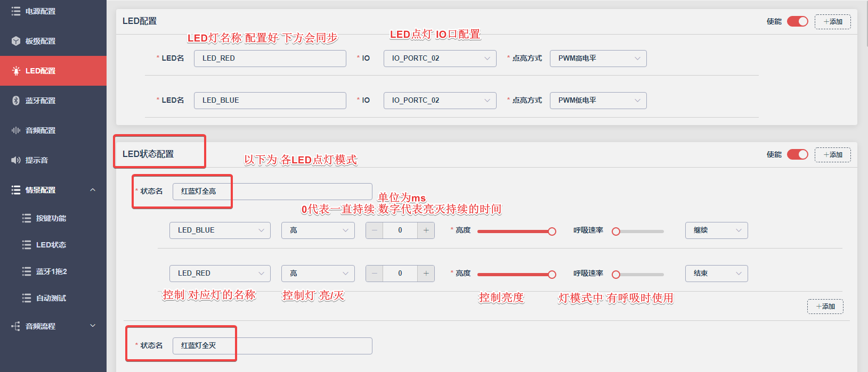
Task: Decrease duration with minus in LED_RED row
Action: point(375,274)
